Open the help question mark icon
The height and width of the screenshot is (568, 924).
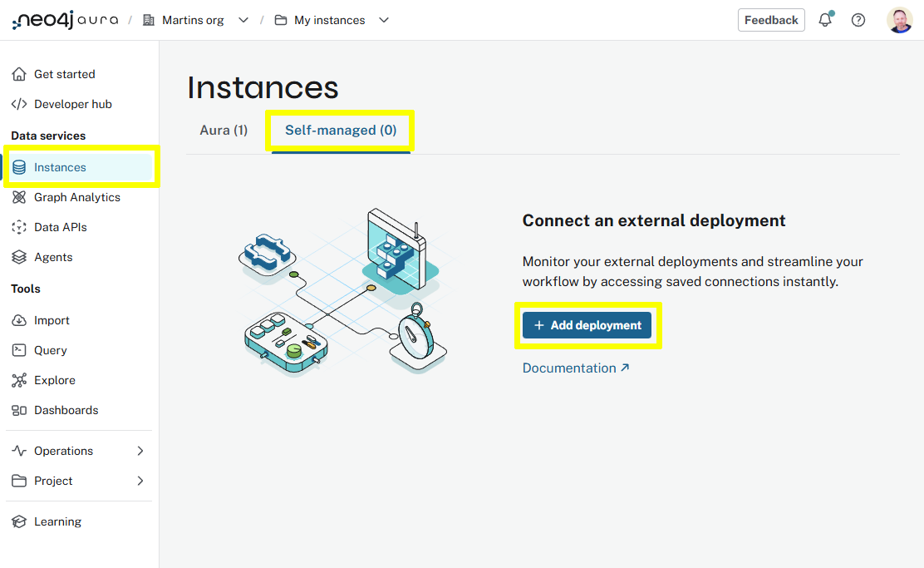[x=858, y=19]
